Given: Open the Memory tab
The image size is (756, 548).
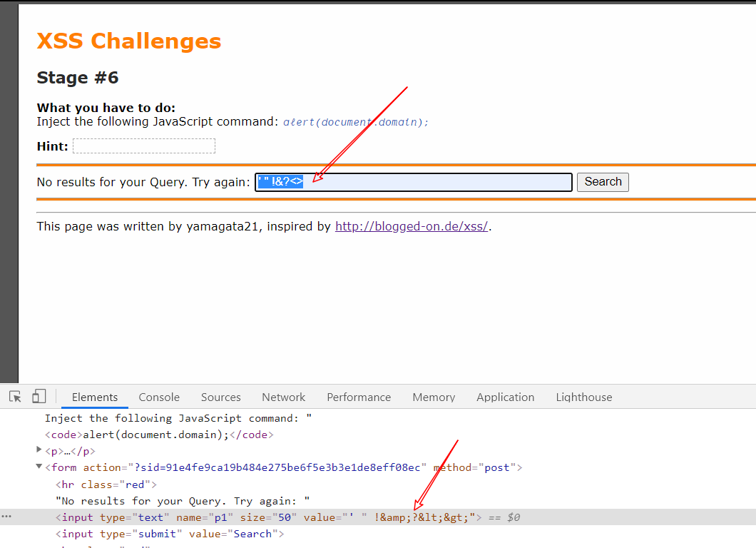Looking at the screenshot, I should click(x=434, y=397).
